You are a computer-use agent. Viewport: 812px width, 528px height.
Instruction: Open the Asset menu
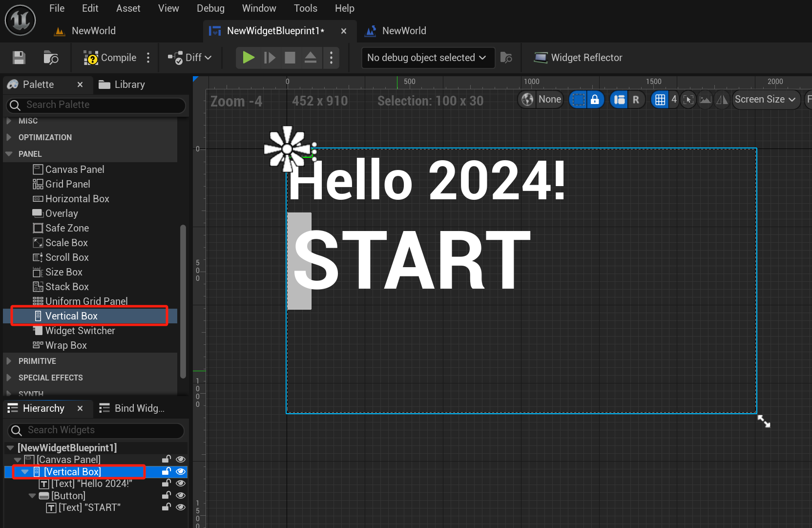coord(128,8)
